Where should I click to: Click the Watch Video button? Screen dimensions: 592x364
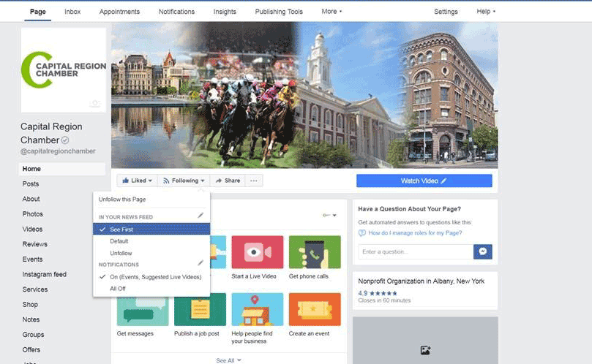(x=424, y=181)
